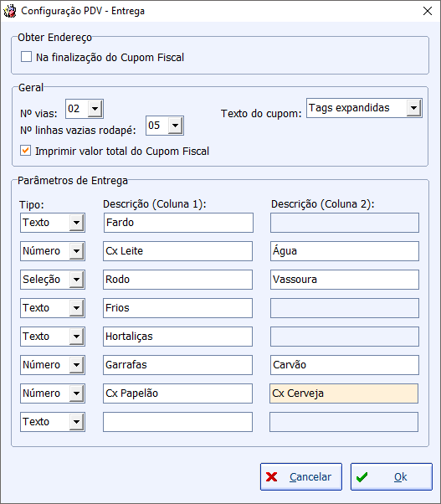Open the Nº vias dropdown
441x504 pixels.
(95, 109)
